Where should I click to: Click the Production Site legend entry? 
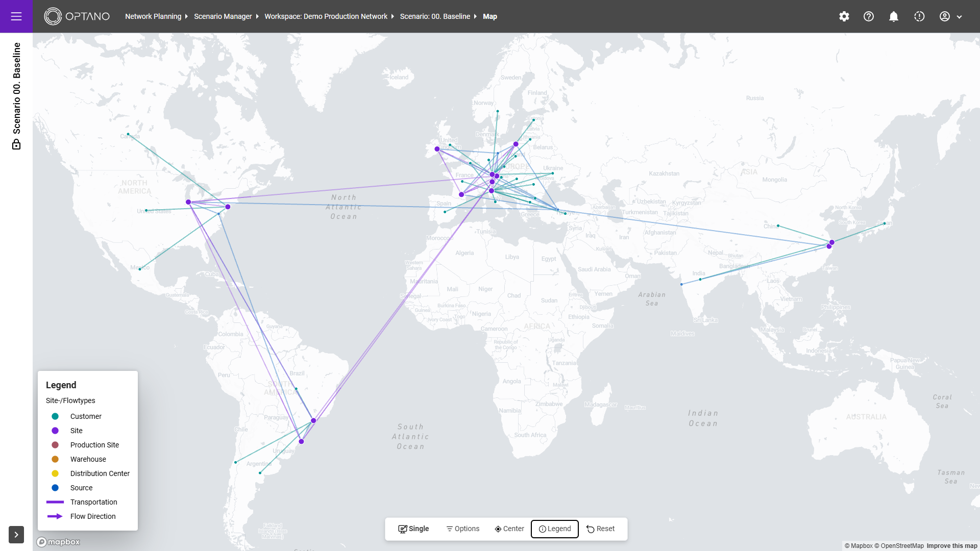click(94, 445)
